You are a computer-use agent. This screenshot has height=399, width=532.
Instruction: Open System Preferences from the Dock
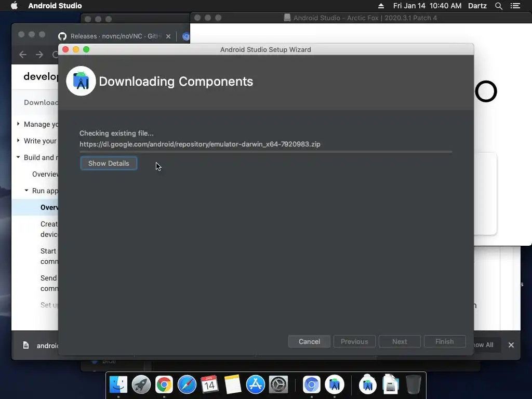[278, 385]
